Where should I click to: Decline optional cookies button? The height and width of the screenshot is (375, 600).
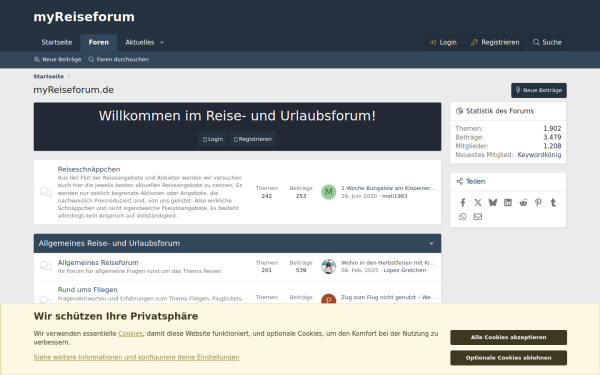coord(509,358)
